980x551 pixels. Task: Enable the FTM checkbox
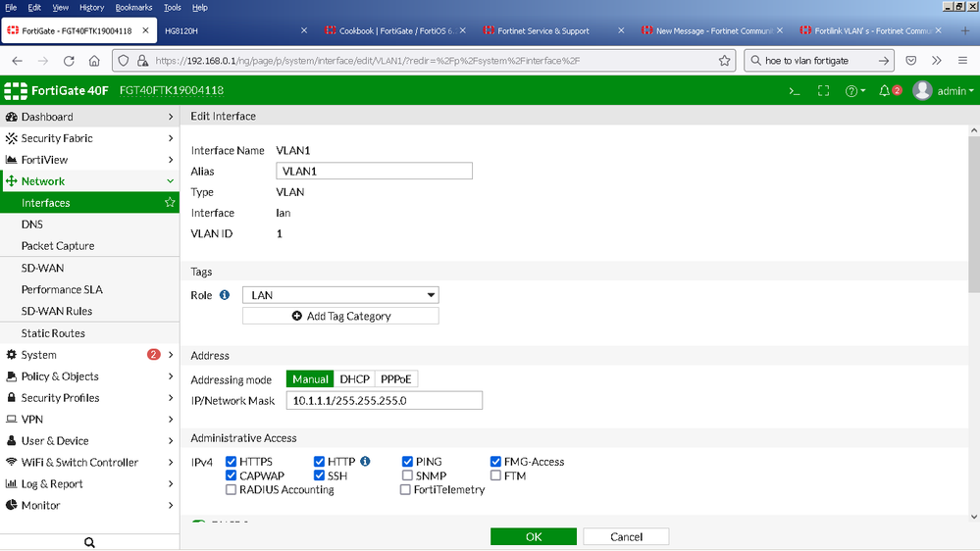click(x=495, y=476)
